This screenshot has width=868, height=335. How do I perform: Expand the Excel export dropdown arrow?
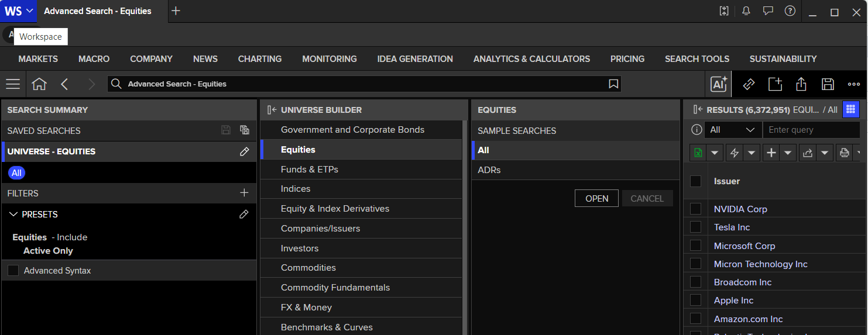715,153
